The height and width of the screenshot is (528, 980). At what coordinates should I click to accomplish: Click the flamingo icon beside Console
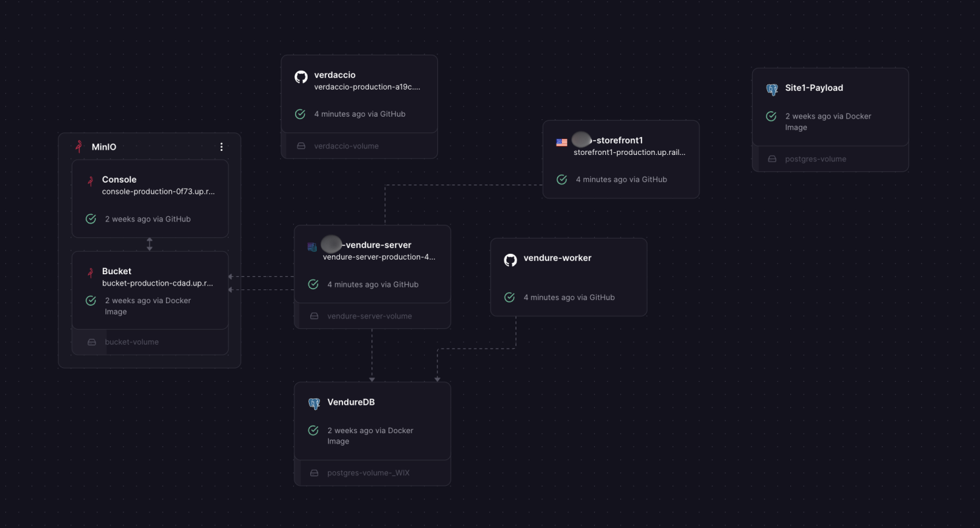(x=90, y=181)
